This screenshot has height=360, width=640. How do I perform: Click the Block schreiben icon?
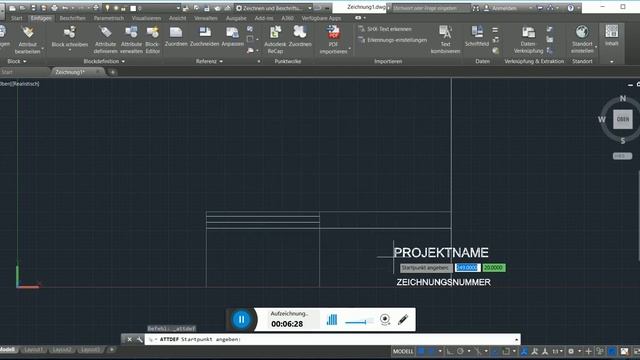tap(70, 32)
